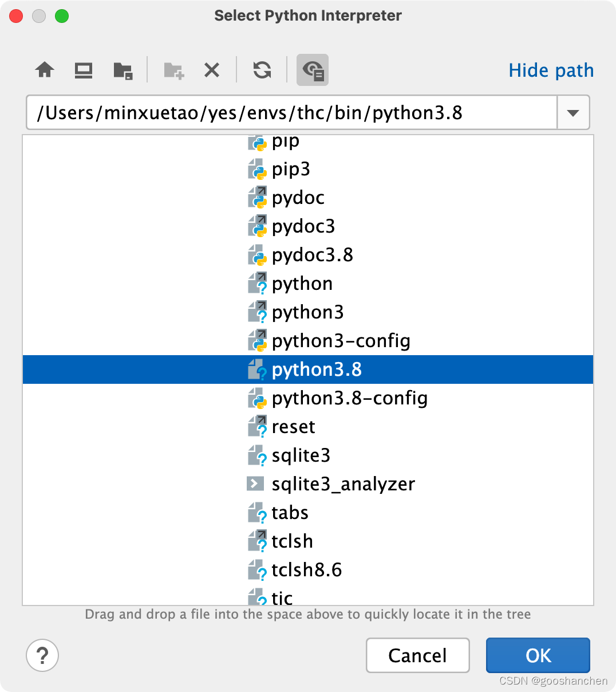The image size is (616, 692).
Task: Choose pydoc3.8 in the list
Action: 308,255
